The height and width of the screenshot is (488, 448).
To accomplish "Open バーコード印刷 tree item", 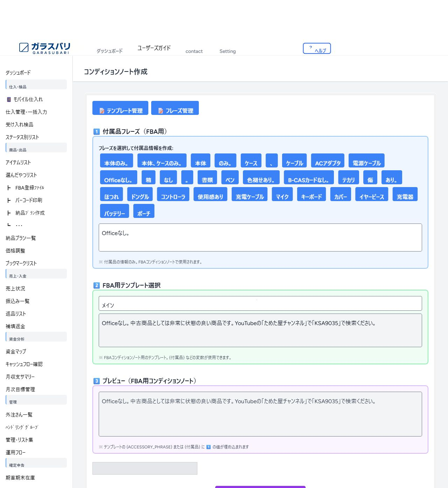I will pyautogui.click(x=28, y=200).
